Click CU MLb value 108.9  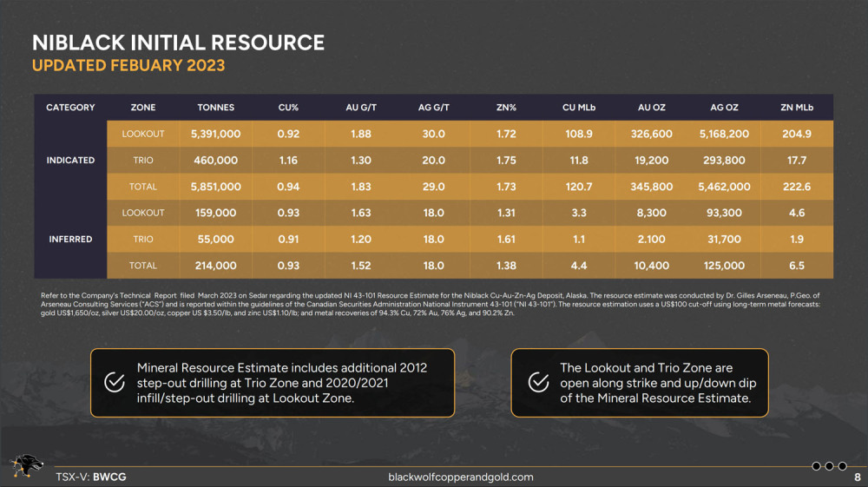(x=579, y=134)
